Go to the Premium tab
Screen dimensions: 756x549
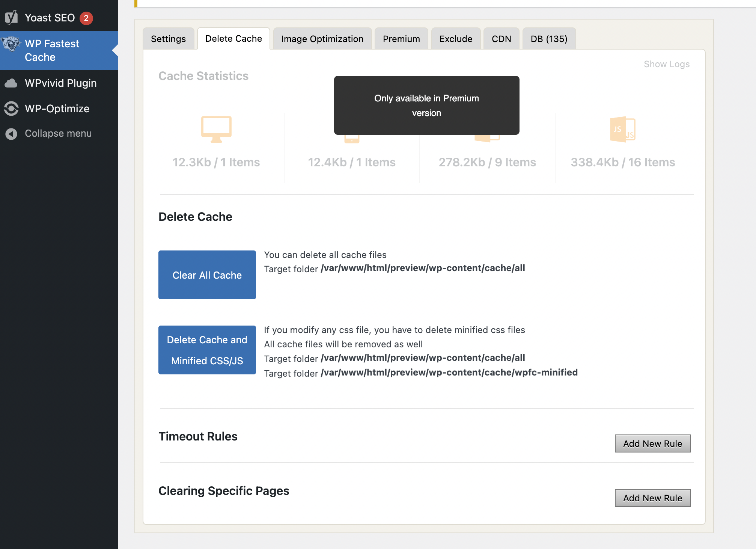click(x=401, y=39)
